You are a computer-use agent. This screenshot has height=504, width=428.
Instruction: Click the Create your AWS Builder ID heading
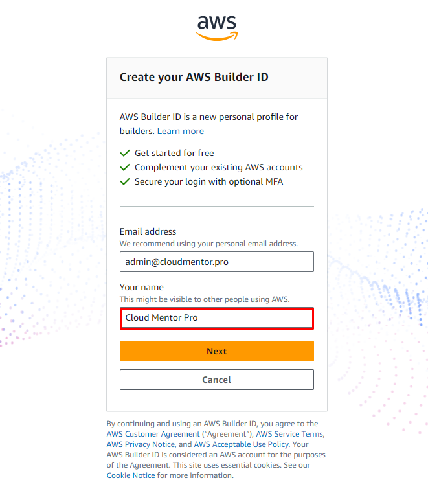tap(194, 77)
